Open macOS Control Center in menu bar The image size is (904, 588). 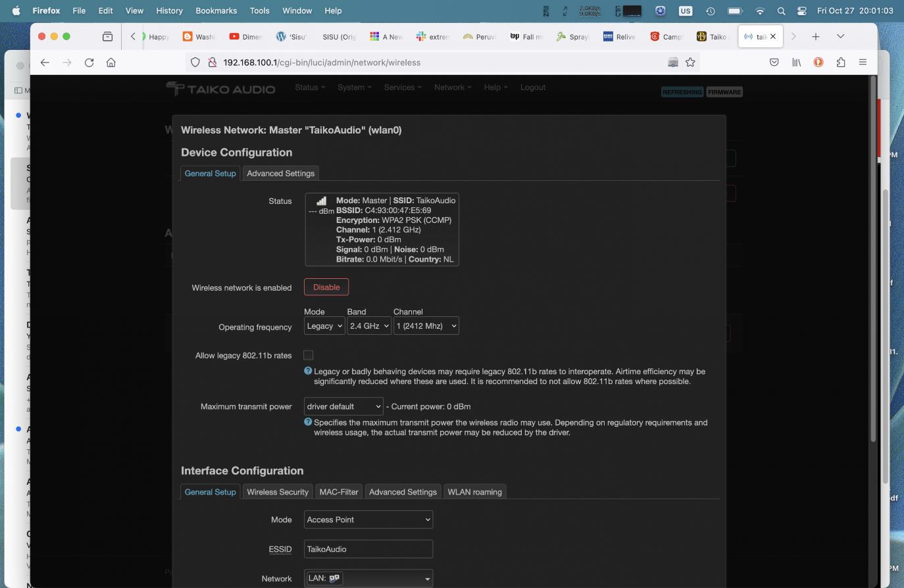801,11
